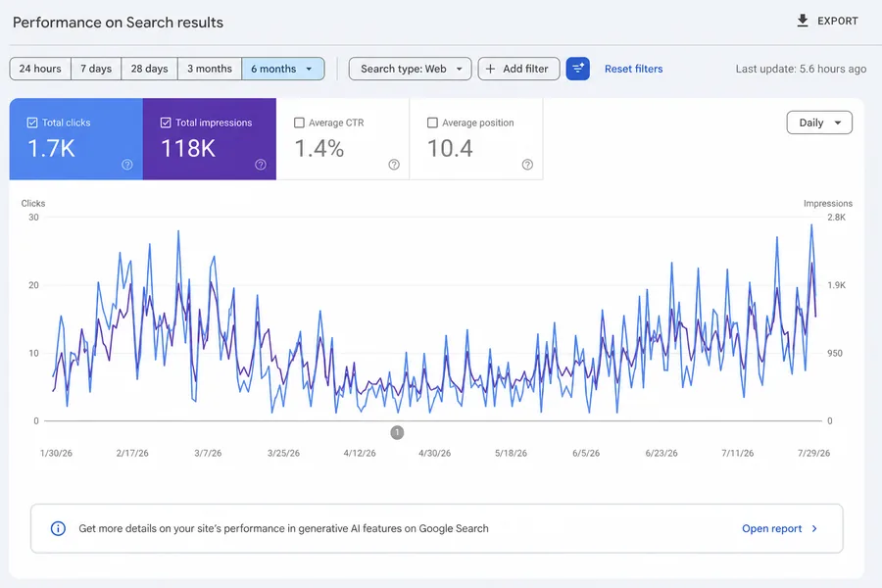The image size is (882, 588).
Task: Switch to the 24 hours range
Action: pos(40,69)
